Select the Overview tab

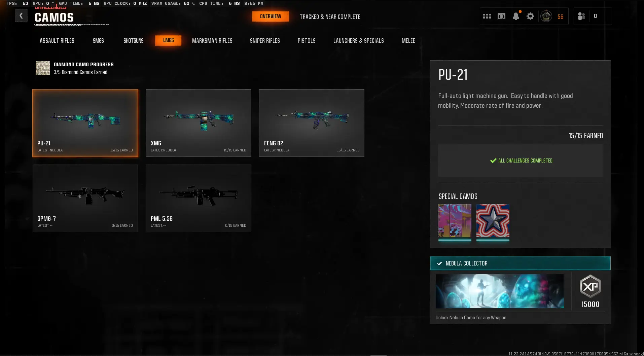271,16
